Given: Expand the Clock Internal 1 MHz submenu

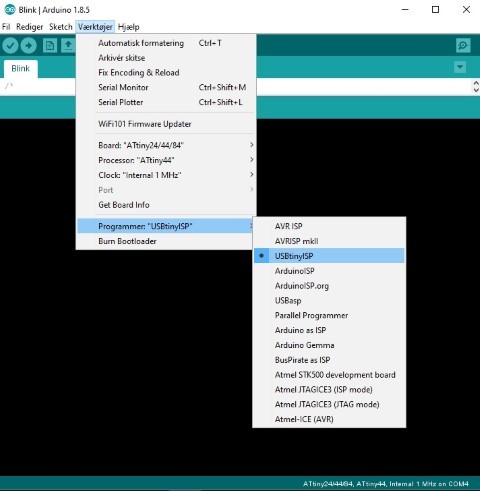Looking at the screenshot, I should 166,175.
